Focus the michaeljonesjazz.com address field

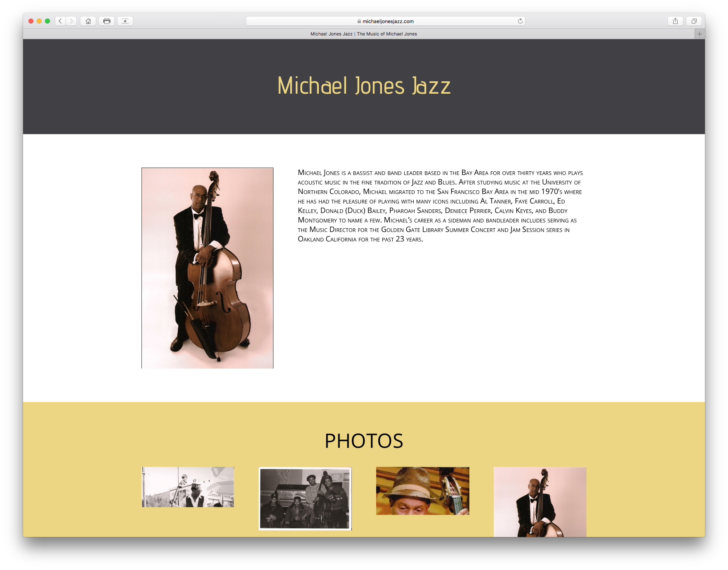point(386,21)
